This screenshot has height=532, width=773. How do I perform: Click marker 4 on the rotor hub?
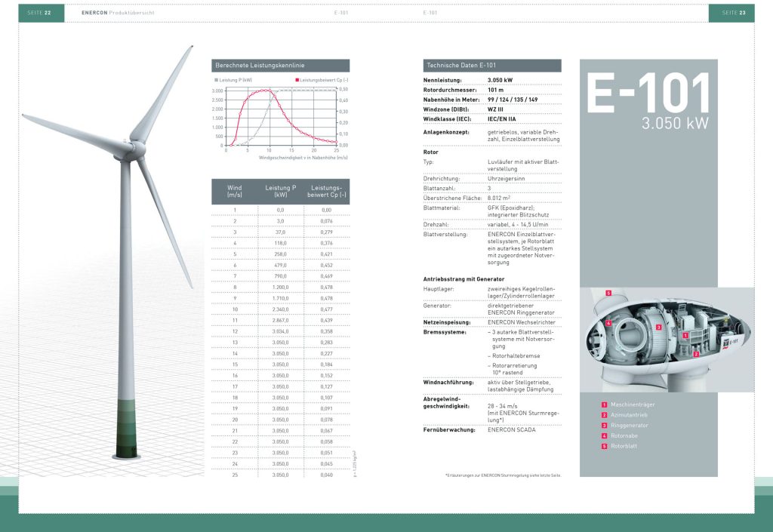tap(608, 324)
